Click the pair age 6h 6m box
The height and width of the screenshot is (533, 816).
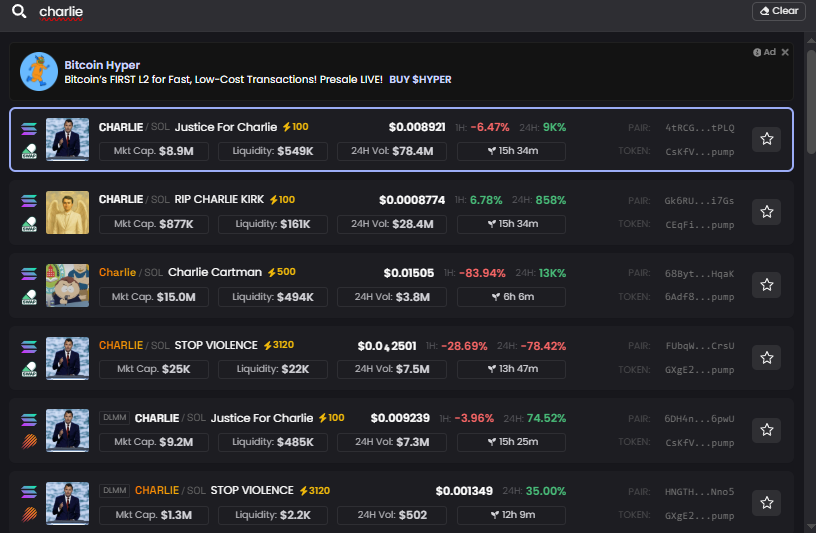click(511, 297)
